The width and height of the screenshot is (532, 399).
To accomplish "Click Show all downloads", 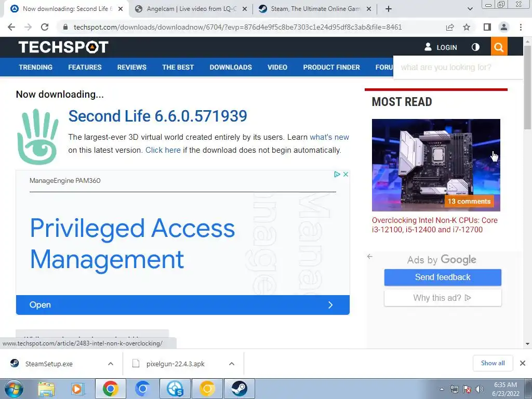I will (x=493, y=363).
